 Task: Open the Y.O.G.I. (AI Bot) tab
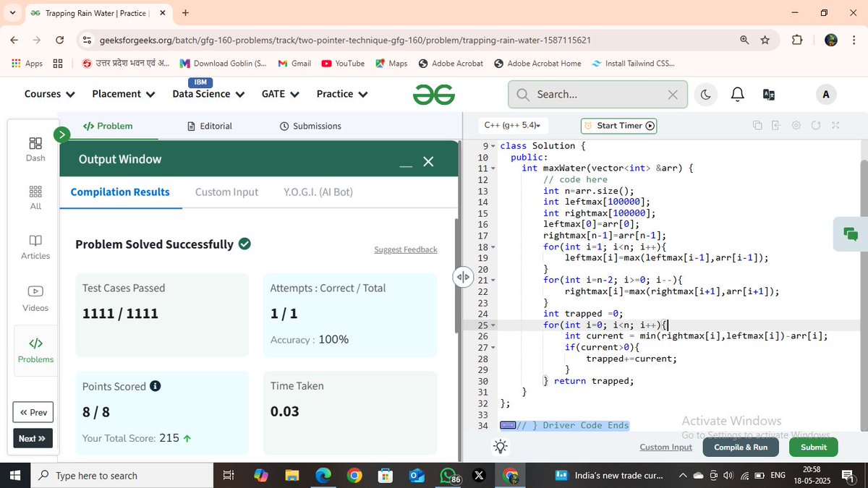point(318,192)
